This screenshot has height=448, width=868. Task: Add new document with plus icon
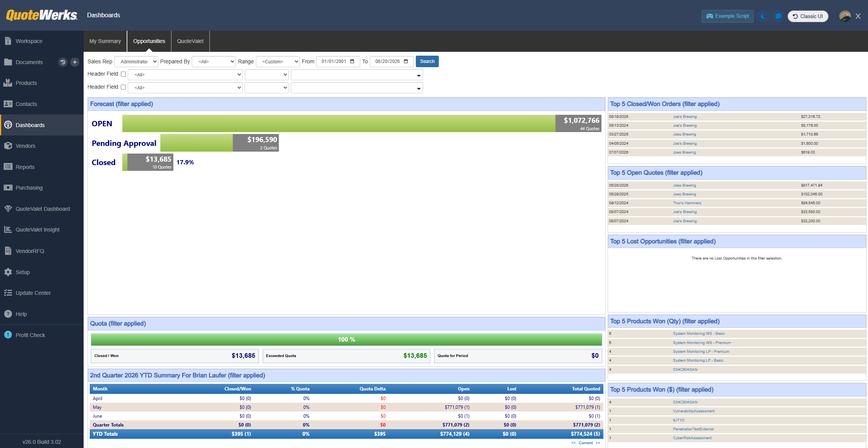[x=75, y=62]
